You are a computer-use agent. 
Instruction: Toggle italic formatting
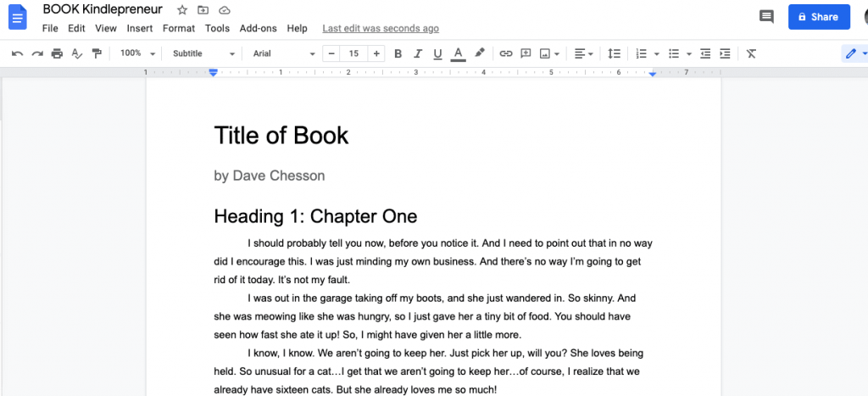click(x=418, y=53)
